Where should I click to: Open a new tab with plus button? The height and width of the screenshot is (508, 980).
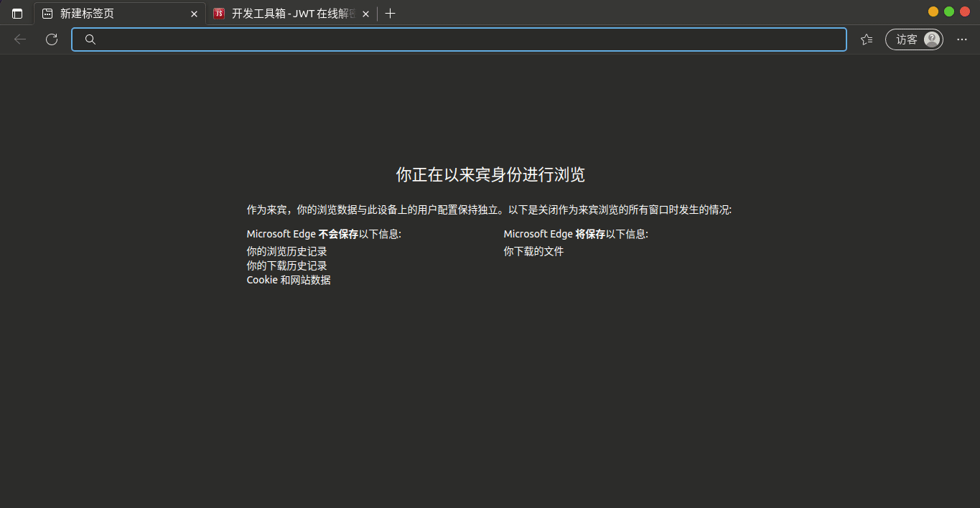390,14
